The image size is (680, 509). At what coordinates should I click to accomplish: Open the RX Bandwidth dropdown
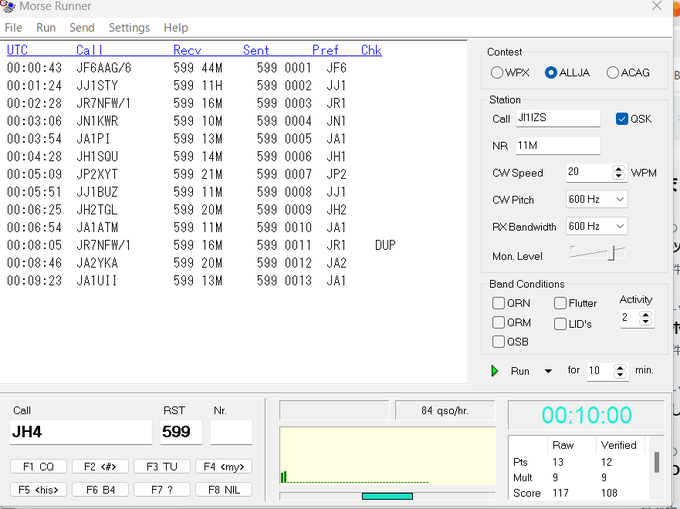coord(620,226)
